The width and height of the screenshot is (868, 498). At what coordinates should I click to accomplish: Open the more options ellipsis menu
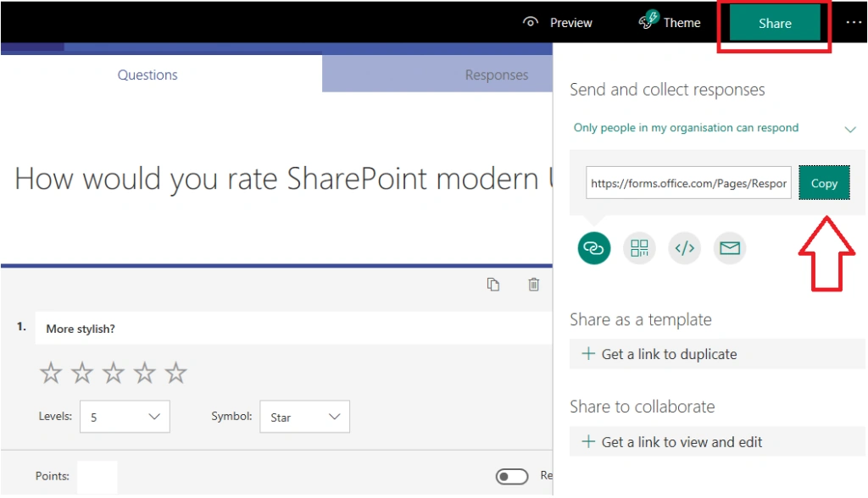pos(854,22)
